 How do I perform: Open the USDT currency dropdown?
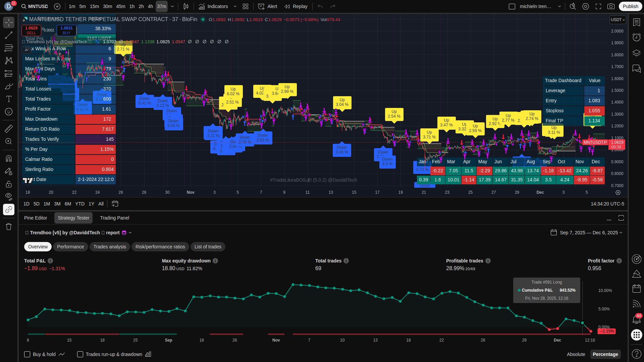pos(618,20)
